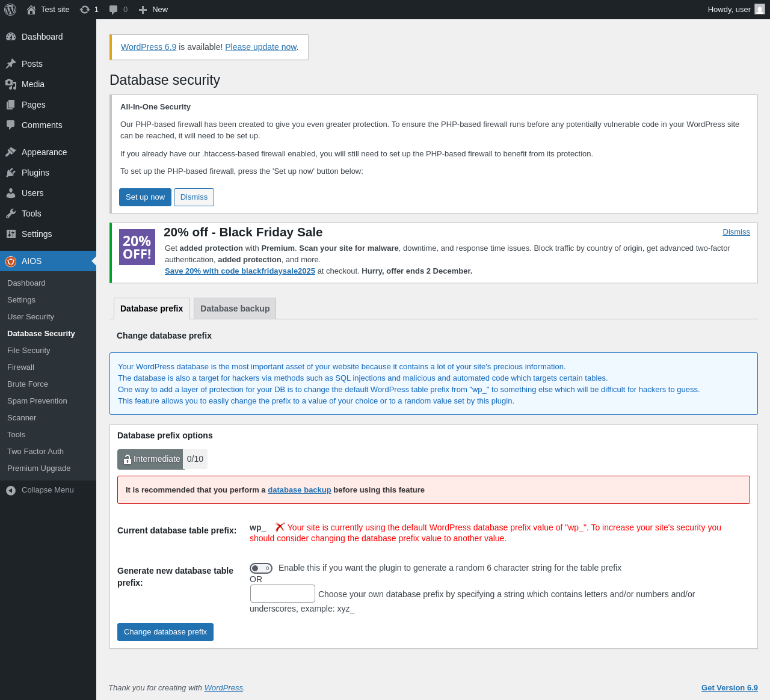
Task: Dismiss the PHP firewall notice
Action: click(x=194, y=197)
